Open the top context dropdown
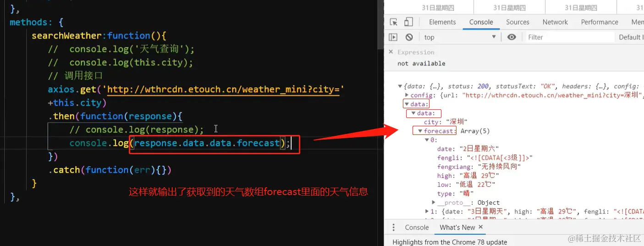Screen dimensions: 644x246 click(461, 37)
